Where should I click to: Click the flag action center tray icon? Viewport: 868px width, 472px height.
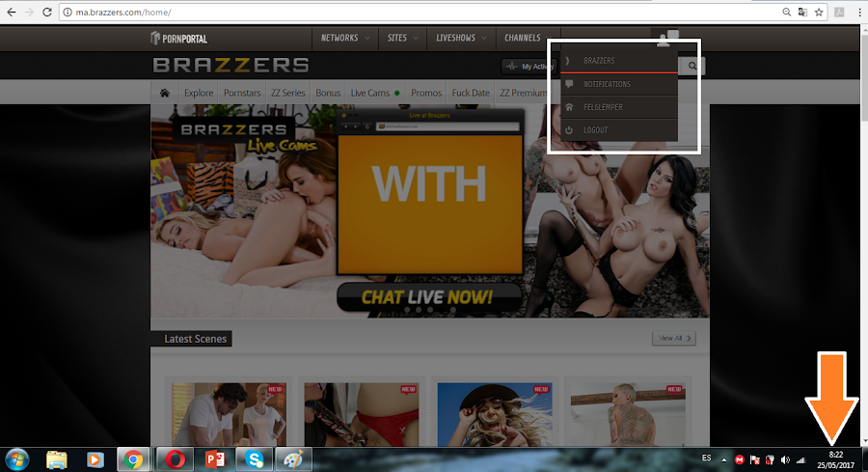[x=754, y=459]
